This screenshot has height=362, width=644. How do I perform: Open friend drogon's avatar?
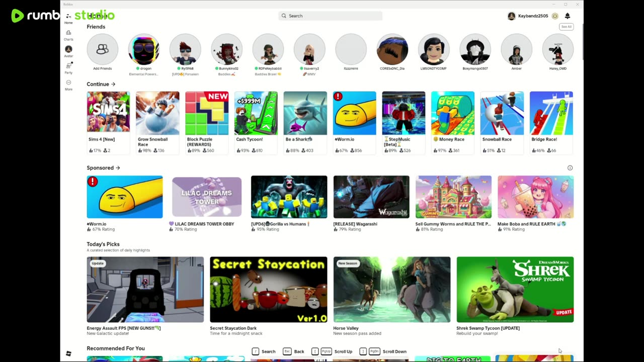click(x=144, y=49)
